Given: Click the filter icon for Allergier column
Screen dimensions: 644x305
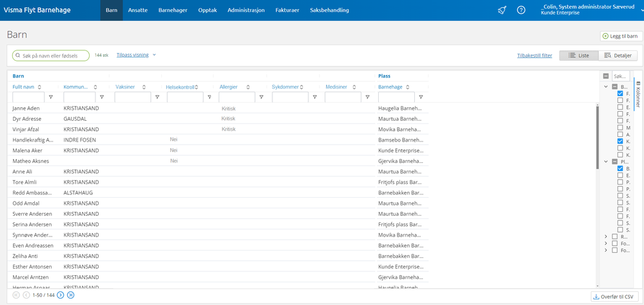Looking at the screenshot, I should [x=261, y=97].
